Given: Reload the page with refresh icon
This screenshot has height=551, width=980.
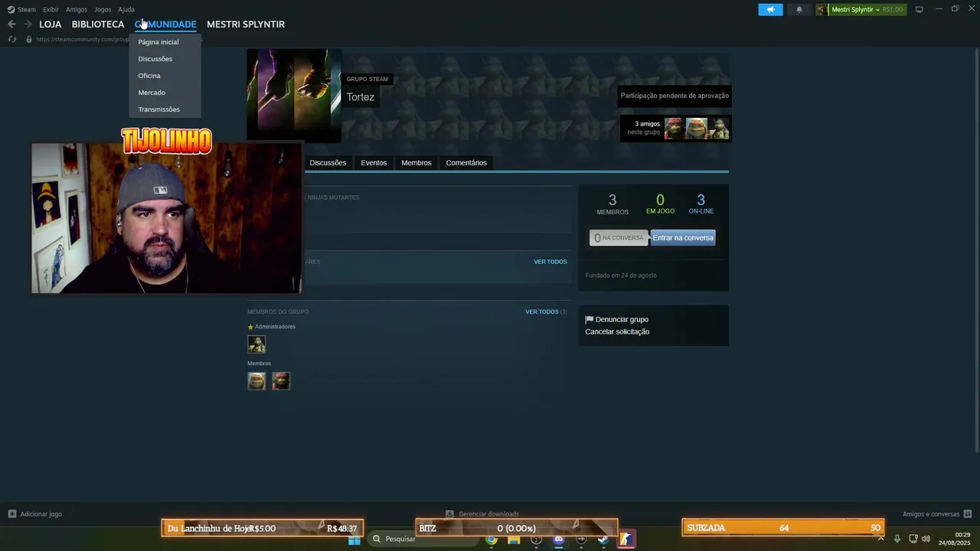Looking at the screenshot, I should (12, 39).
